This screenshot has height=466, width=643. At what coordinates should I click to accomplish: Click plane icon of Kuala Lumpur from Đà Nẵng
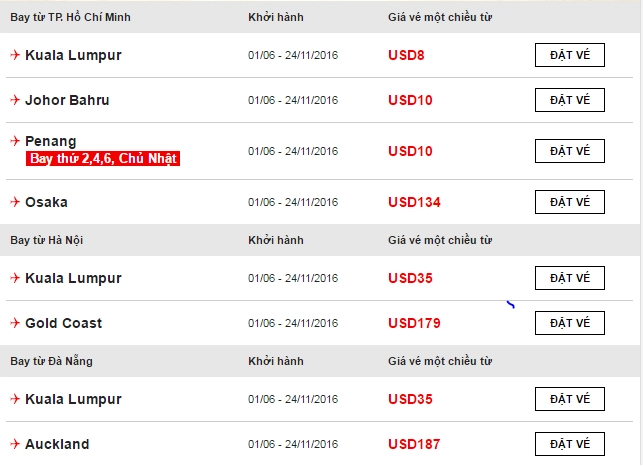click(15, 399)
